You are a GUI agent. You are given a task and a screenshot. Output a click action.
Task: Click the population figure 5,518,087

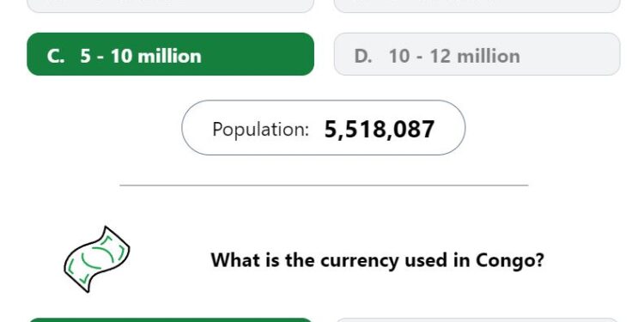pyautogui.click(x=379, y=129)
